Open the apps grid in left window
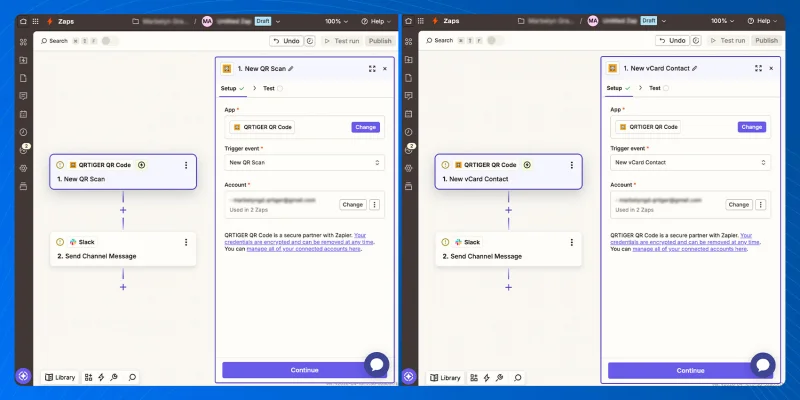800x400 pixels. pos(35,21)
